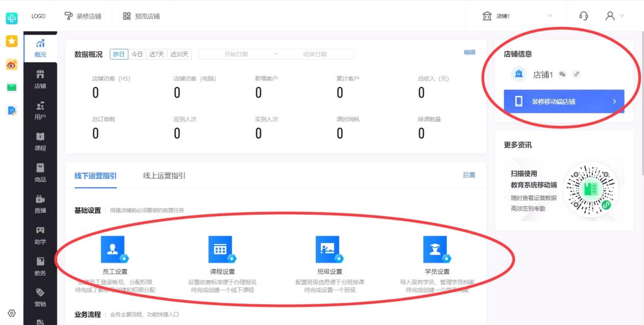Screen dimensions: 644x325
Task: 打开右上角用户账号下拉菜单
Action: coord(616,16)
